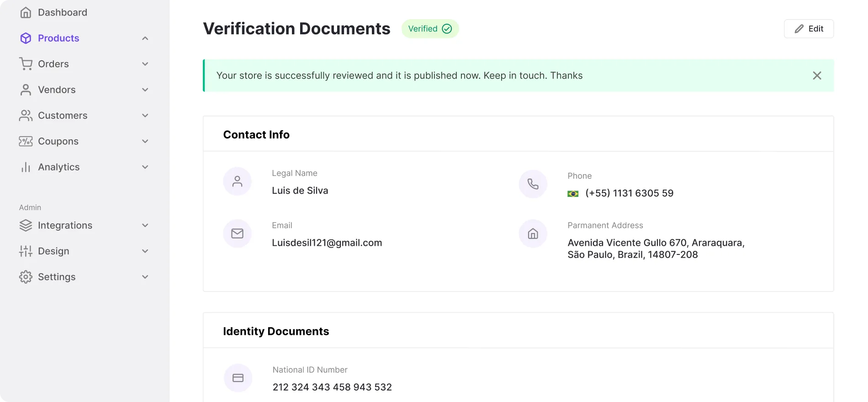Click the Coupons ticket icon
Viewport: 868px width, 402px height.
(x=26, y=141)
